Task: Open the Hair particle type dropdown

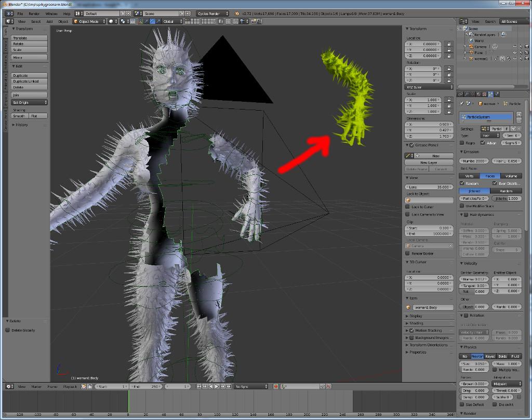Action: pos(488,135)
